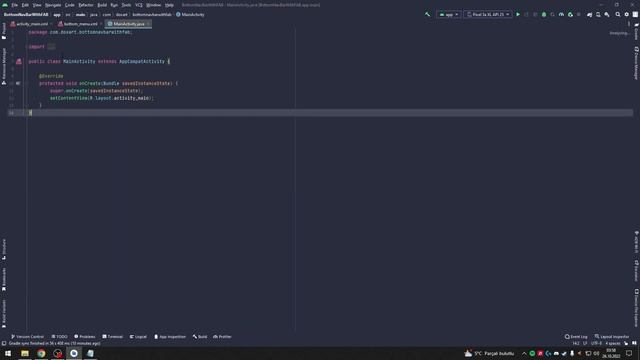Open the UTF-8 encoding selector
The height and width of the screenshot is (360, 640).
(x=596, y=343)
